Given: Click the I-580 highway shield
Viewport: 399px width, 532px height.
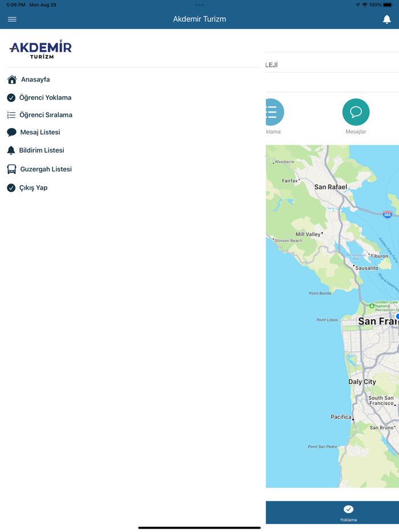Looking at the screenshot, I should (x=387, y=214).
